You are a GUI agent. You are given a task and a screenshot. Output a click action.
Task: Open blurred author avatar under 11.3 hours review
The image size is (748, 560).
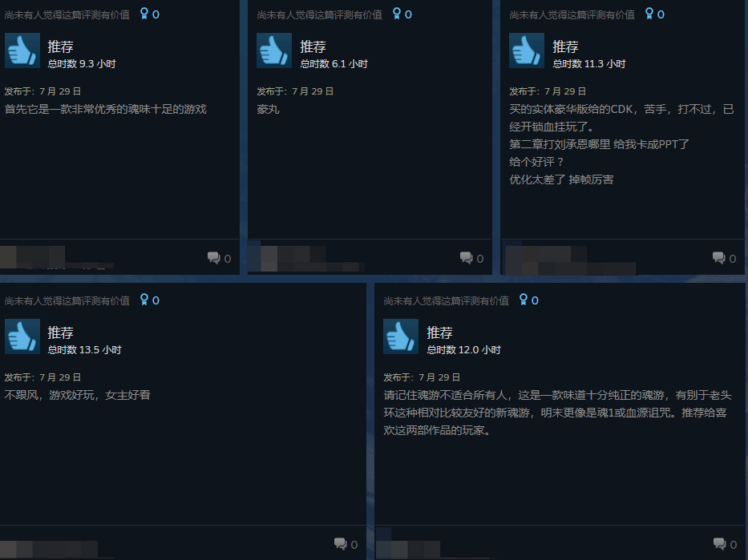523,260
